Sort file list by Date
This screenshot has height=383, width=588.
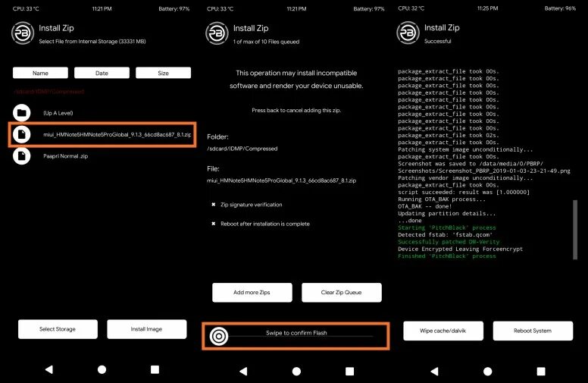click(102, 73)
